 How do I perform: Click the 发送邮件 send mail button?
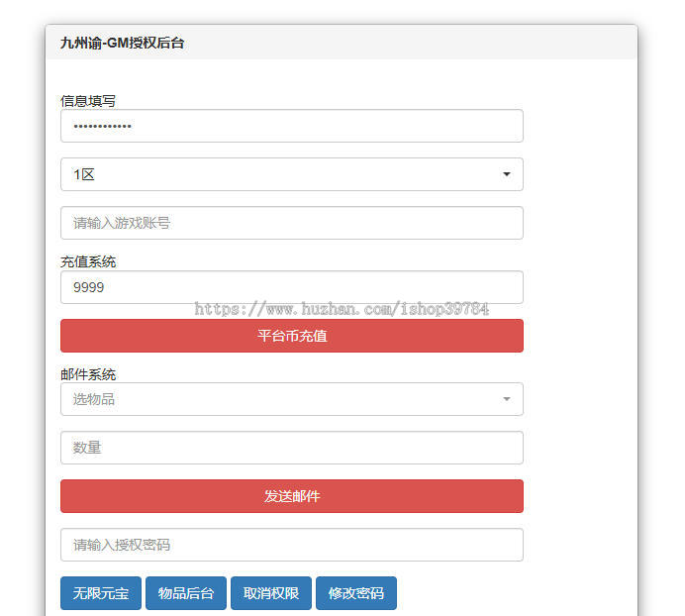pyautogui.click(x=292, y=496)
